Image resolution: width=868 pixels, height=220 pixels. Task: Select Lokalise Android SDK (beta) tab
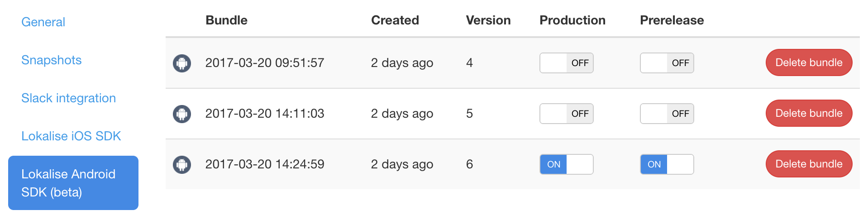[x=73, y=183]
